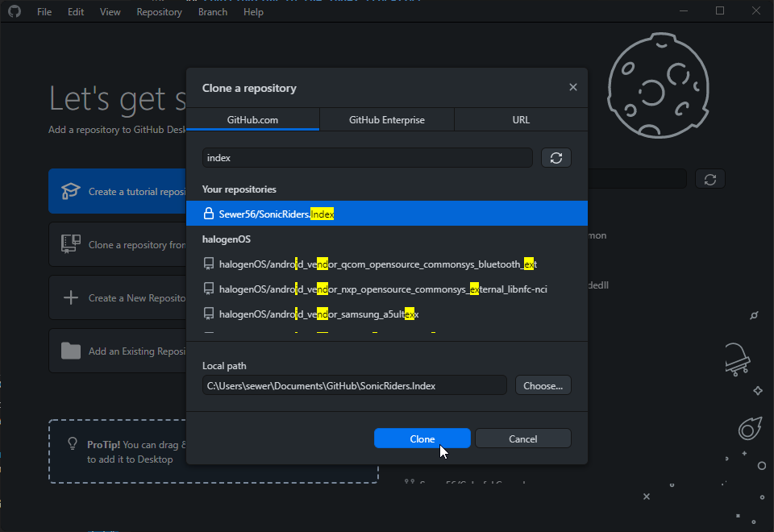Screen dimensions: 774x532
Task: Select the commonsys_bluetooth_ext repository row
Action: coord(387,264)
